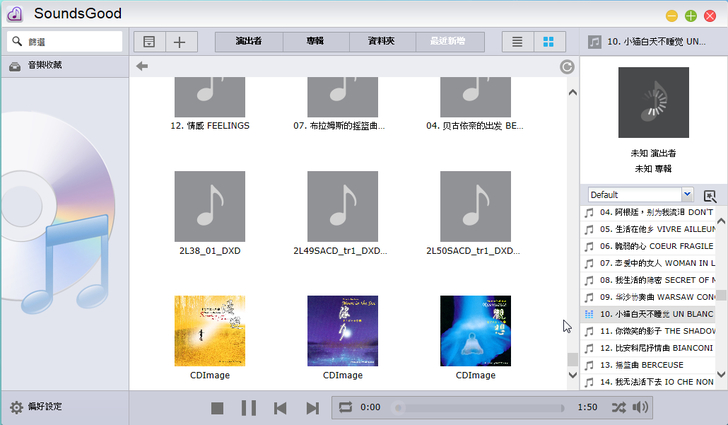Open the volume speaker control

pyautogui.click(x=640, y=407)
